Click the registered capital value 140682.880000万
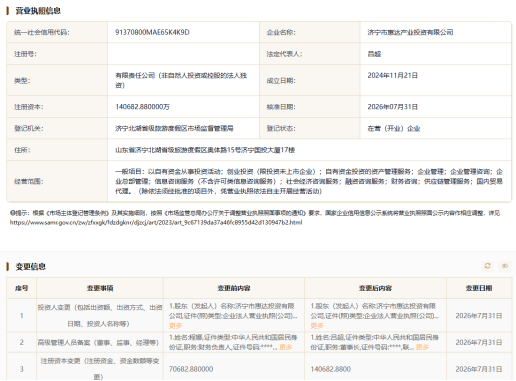This screenshot has width=516, height=381. pyautogui.click(x=142, y=107)
